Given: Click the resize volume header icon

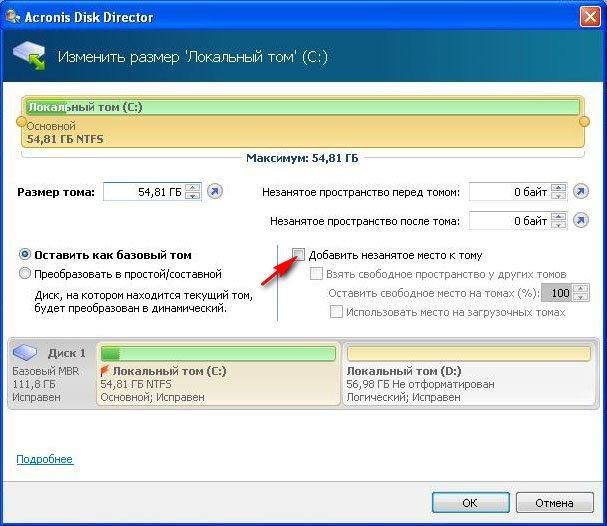Looking at the screenshot, I should [x=29, y=56].
